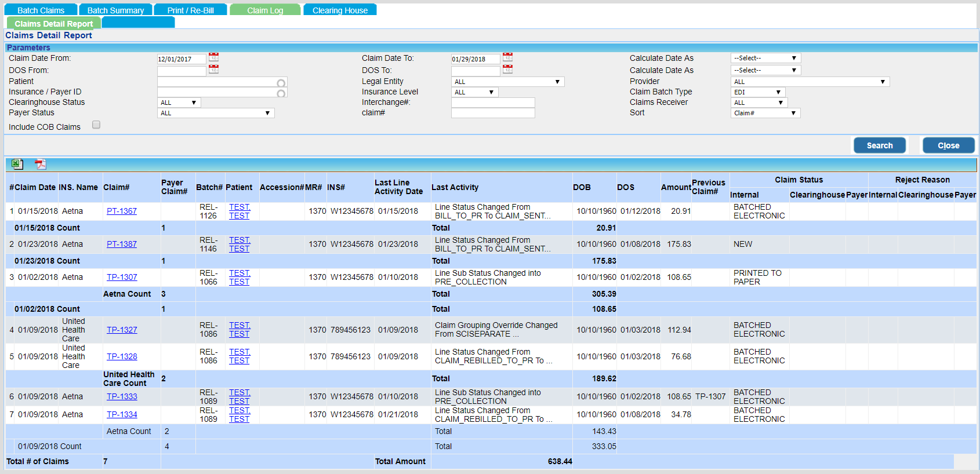This screenshot has height=474, width=980.
Task: Export report to PDF icon
Action: pos(40,165)
